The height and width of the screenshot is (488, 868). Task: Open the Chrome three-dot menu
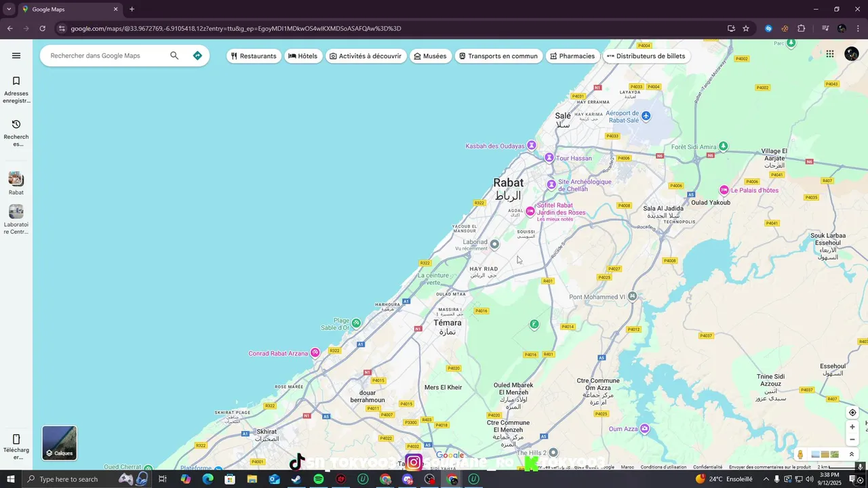point(859,28)
